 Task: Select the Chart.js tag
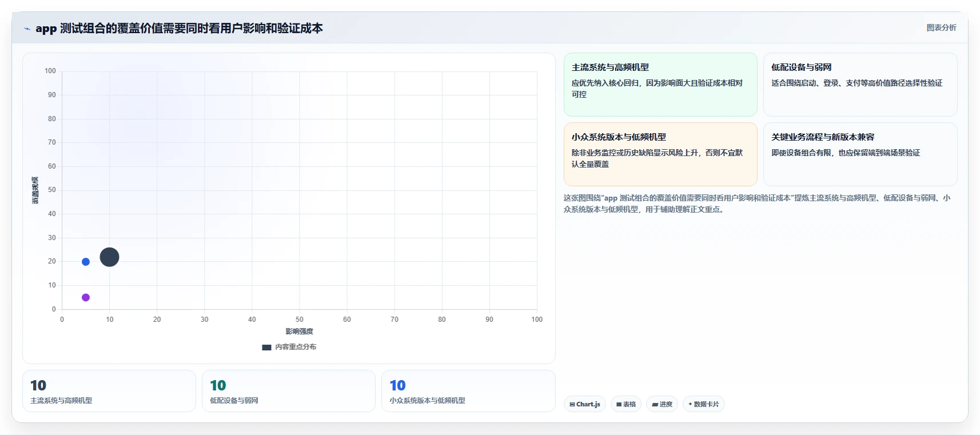tap(585, 404)
